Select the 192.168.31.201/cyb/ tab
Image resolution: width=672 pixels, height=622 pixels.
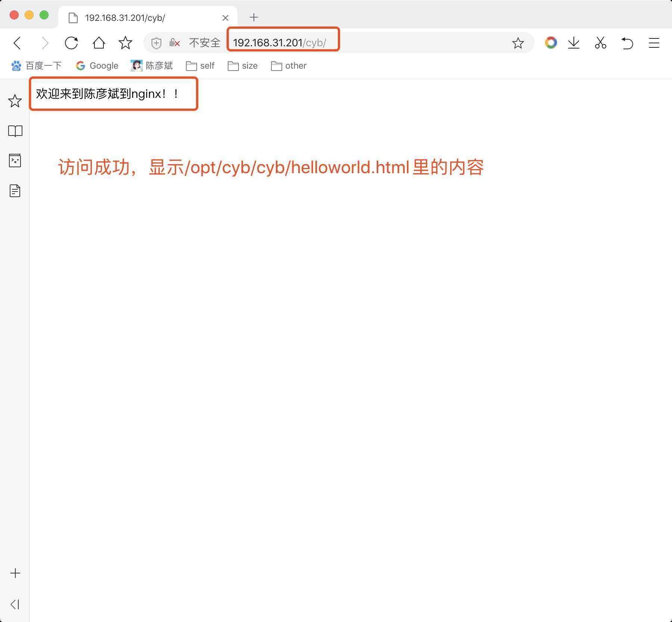(148, 18)
